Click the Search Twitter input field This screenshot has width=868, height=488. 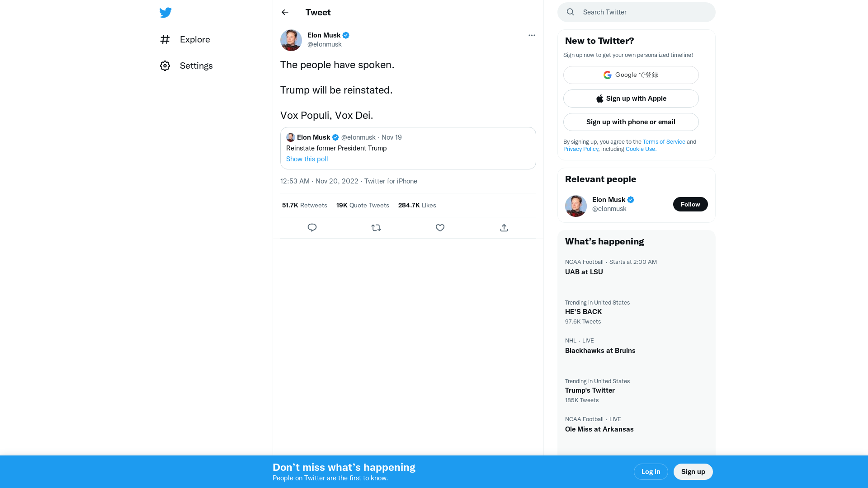[642, 12]
